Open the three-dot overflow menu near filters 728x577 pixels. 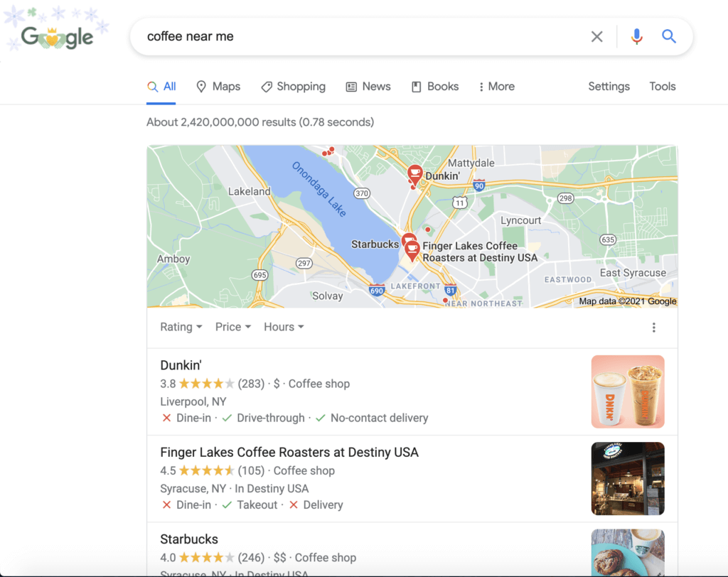tap(654, 327)
